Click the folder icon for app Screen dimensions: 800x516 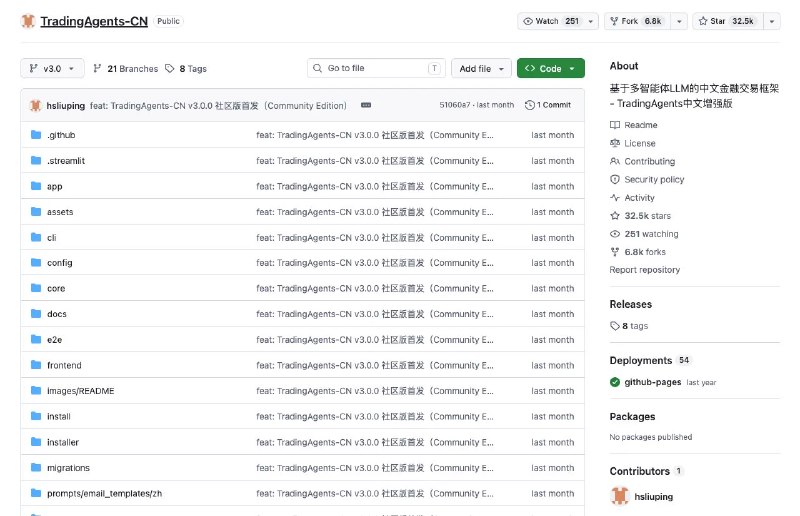click(x=36, y=186)
